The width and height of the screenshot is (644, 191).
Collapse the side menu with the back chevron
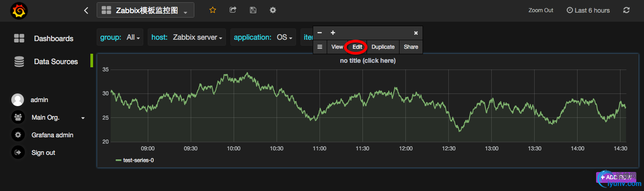pos(86,10)
